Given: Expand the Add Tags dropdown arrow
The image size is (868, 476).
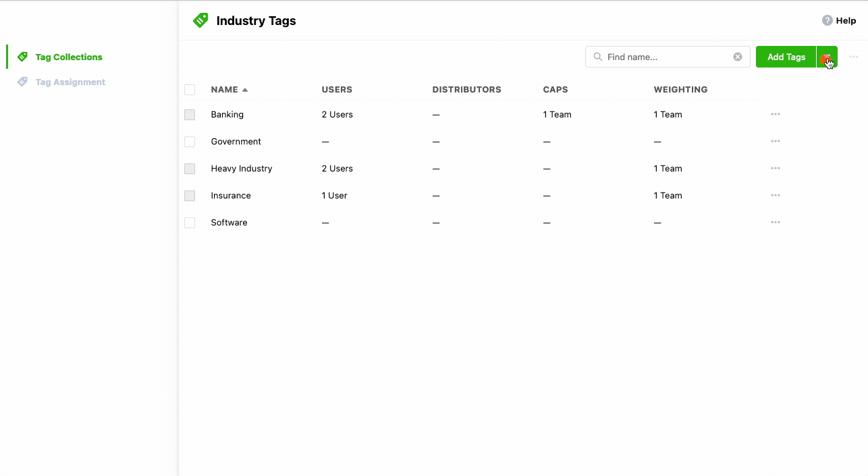Looking at the screenshot, I should click(x=827, y=57).
